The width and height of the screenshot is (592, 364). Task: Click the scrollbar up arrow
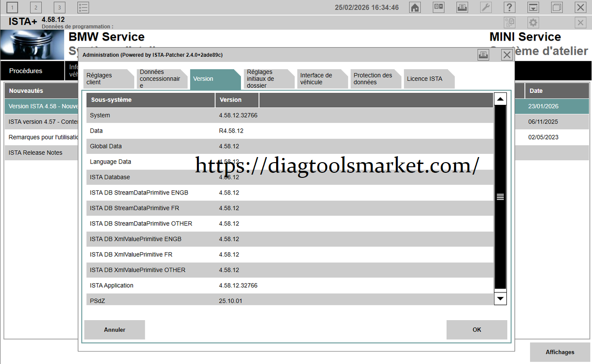click(x=500, y=99)
